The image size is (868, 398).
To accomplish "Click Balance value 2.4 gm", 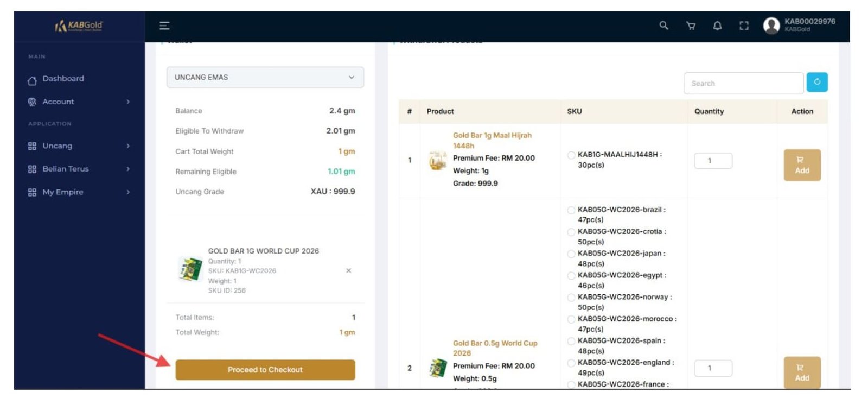I will click(x=342, y=111).
